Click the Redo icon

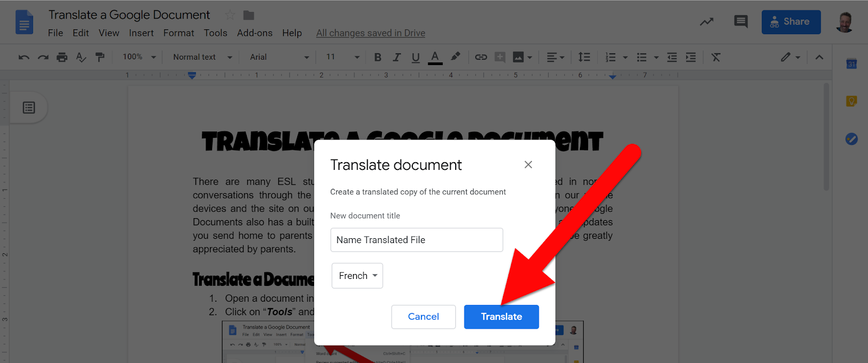[43, 57]
